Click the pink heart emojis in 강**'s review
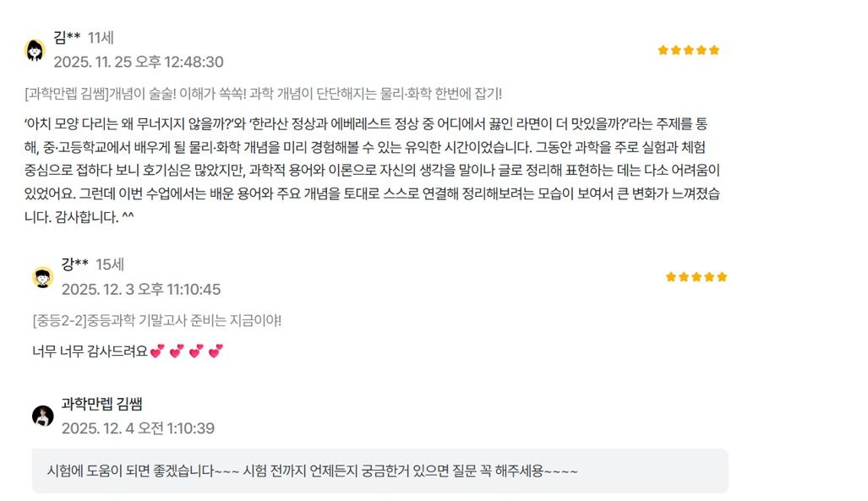This screenshot has width=868, height=501. (x=187, y=351)
